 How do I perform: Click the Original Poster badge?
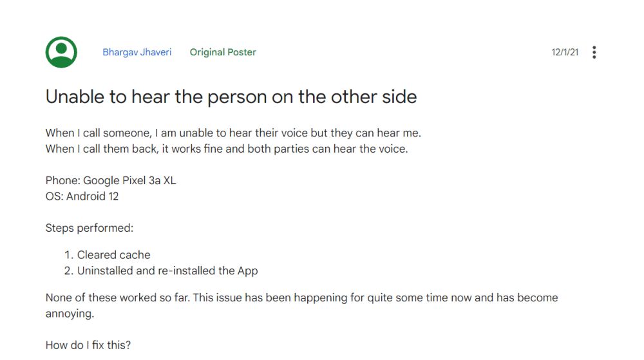click(x=223, y=52)
